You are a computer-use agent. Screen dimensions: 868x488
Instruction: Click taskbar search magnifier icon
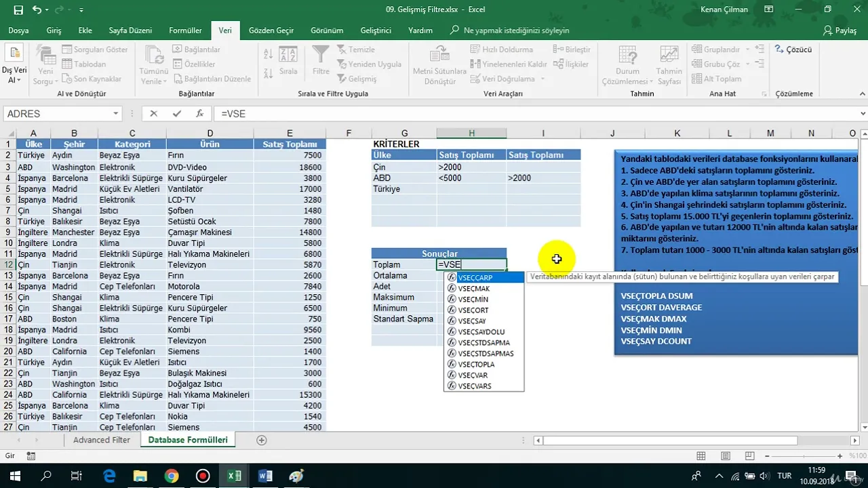[x=46, y=476]
